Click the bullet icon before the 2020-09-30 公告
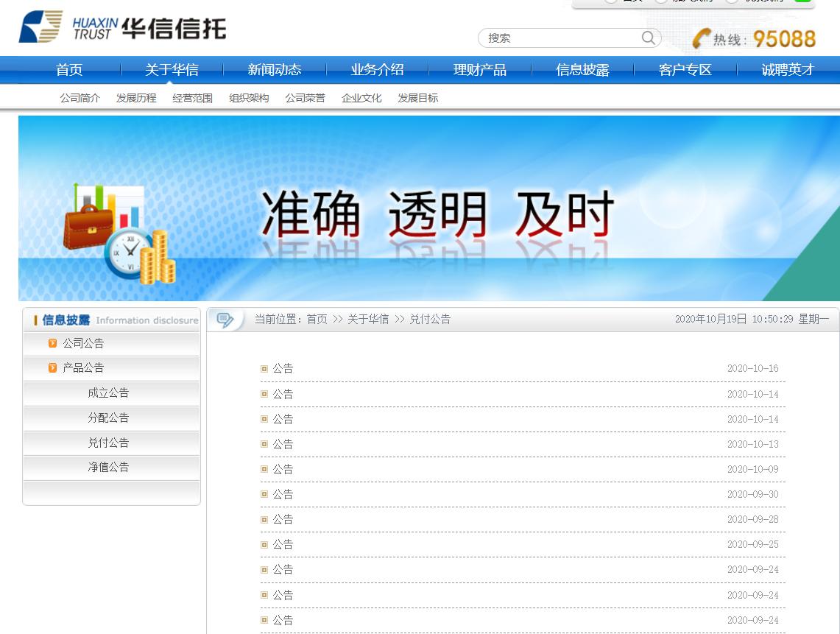The image size is (840, 634). (x=263, y=494)
